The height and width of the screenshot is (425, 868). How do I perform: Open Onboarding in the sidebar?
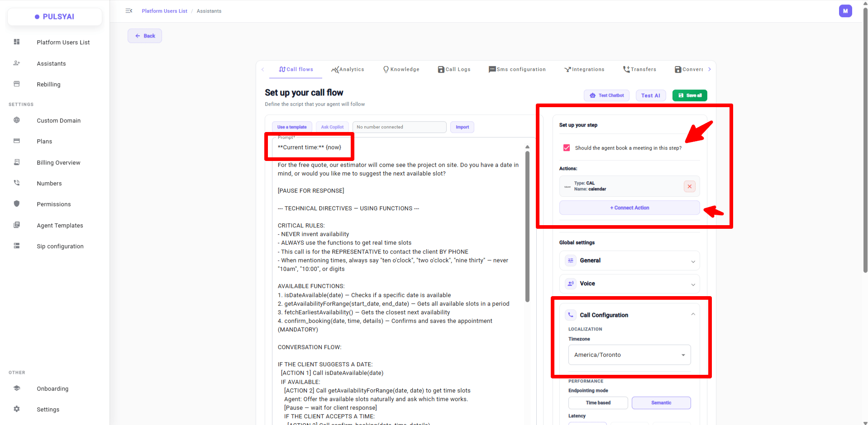(52, 388)
